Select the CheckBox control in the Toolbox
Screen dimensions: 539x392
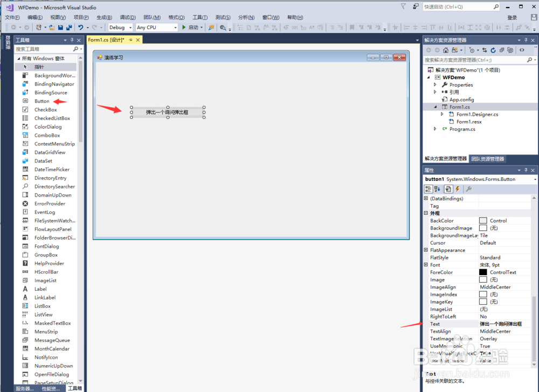pos(45,110)
